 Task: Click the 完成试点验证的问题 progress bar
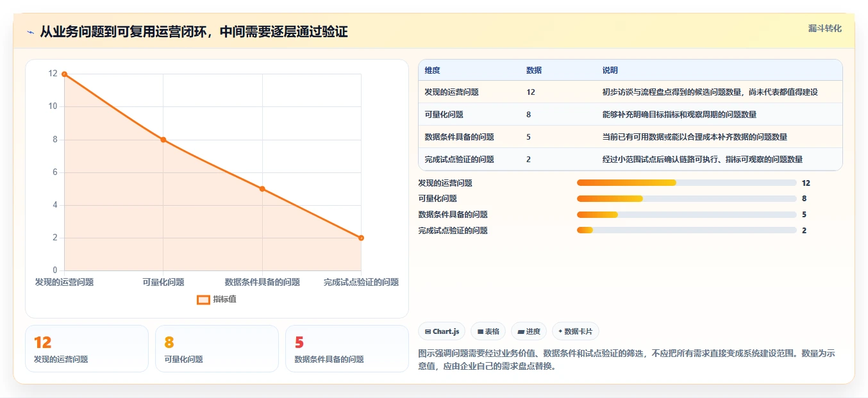[x=687, y=230]
